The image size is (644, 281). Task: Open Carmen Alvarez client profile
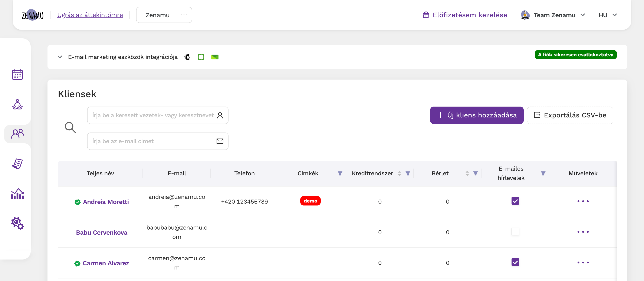[x=106, y=263]
